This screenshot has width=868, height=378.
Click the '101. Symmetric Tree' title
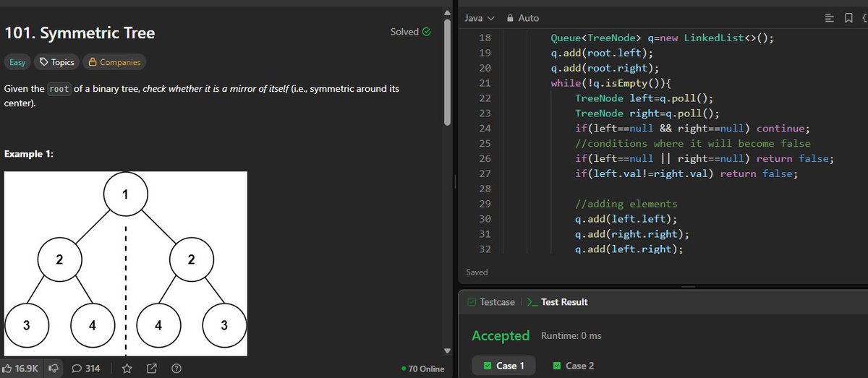click(80, 33)
